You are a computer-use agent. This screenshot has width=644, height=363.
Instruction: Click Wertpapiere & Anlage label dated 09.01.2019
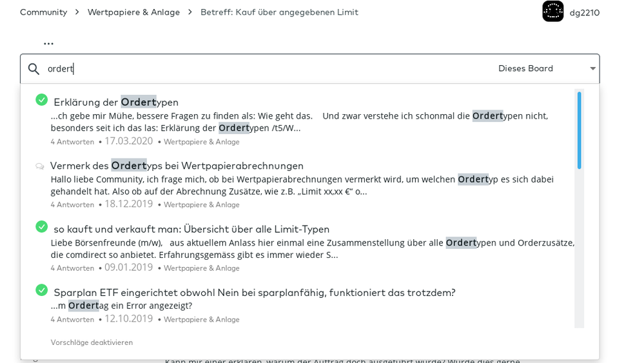click(x=201, y=268)
